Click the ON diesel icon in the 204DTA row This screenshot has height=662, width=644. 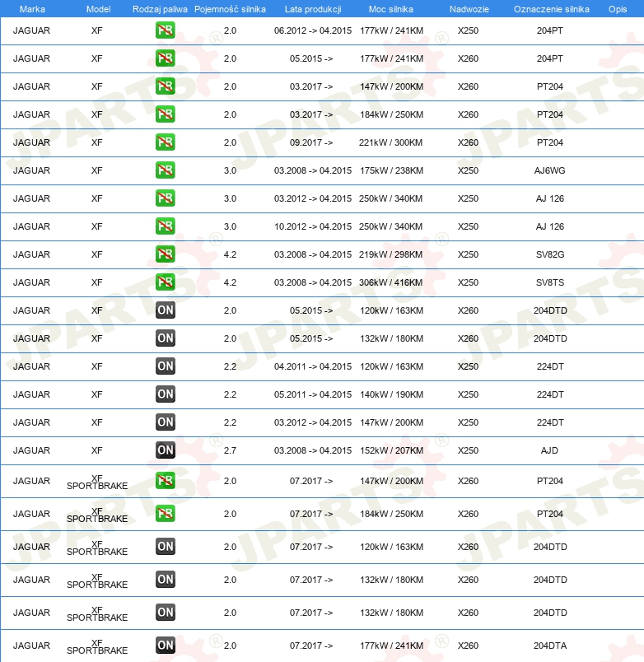point(165,646)
